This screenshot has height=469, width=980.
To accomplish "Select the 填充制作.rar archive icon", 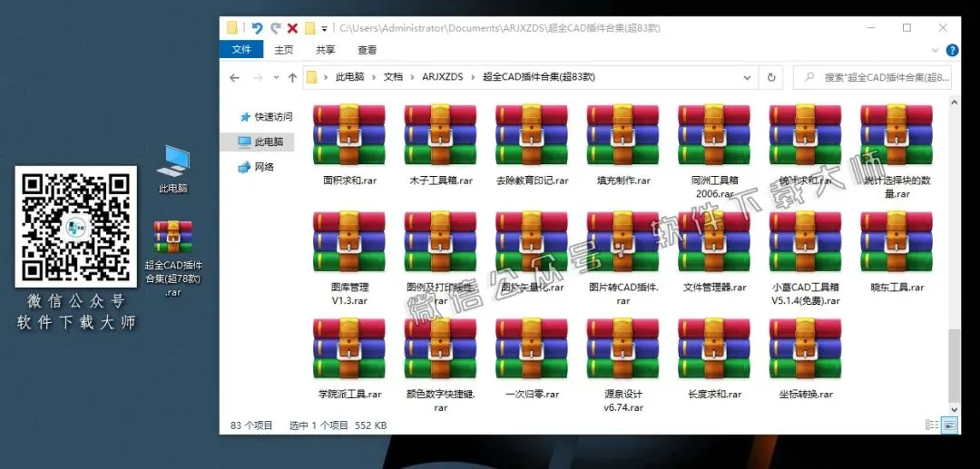I will [623, 134].
